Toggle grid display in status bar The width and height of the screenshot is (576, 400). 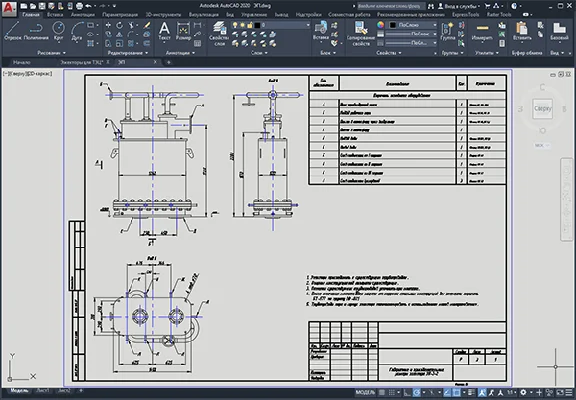tap(381, 393)
